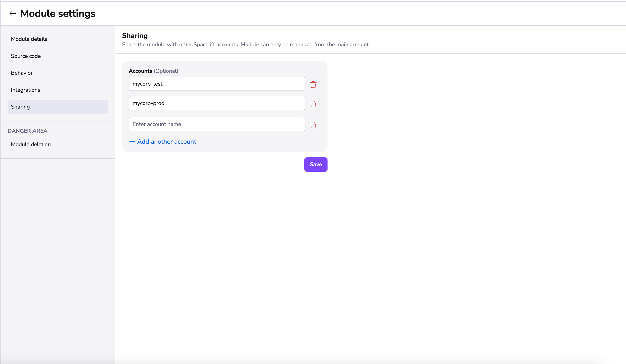This screenshot has height=364, width=626.
Task: Focus the mycorp-prod account input
Action: pyautogui.click(x=217, y=103)
